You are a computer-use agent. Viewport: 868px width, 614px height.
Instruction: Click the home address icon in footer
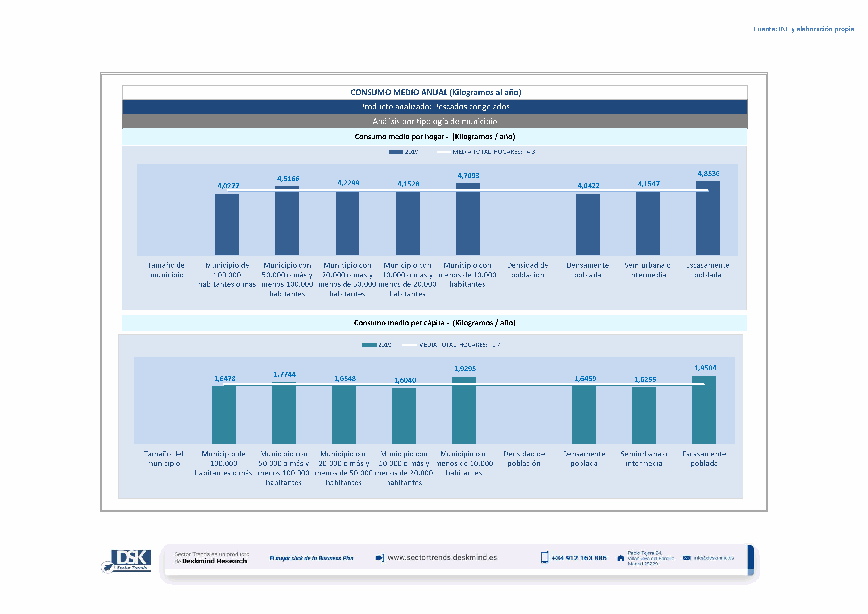tap(620, 558)
